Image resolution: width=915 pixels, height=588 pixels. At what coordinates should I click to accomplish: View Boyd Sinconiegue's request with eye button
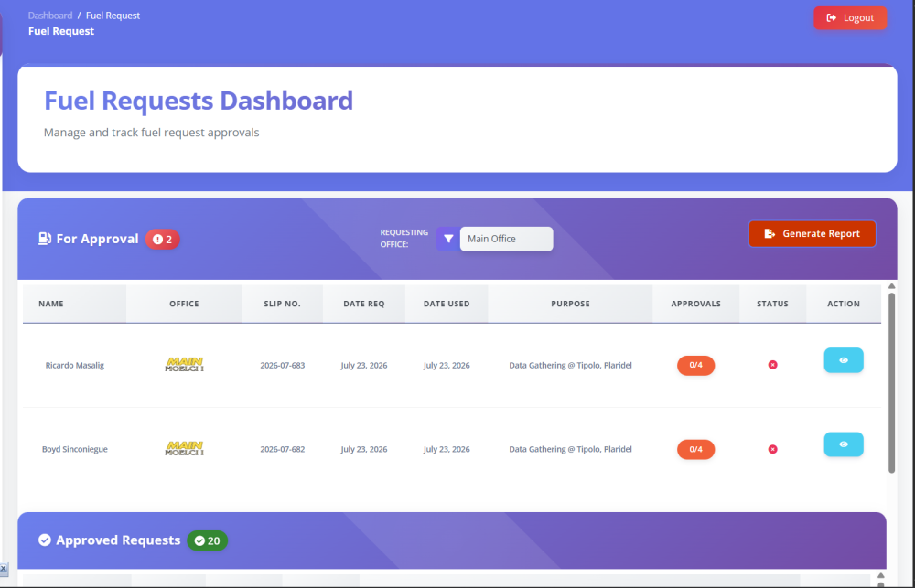pyautogui.click(x=844, y=444)
